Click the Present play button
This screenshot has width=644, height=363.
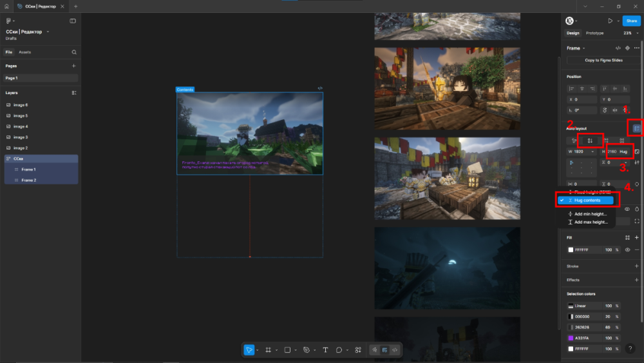[x=610, y=21]
